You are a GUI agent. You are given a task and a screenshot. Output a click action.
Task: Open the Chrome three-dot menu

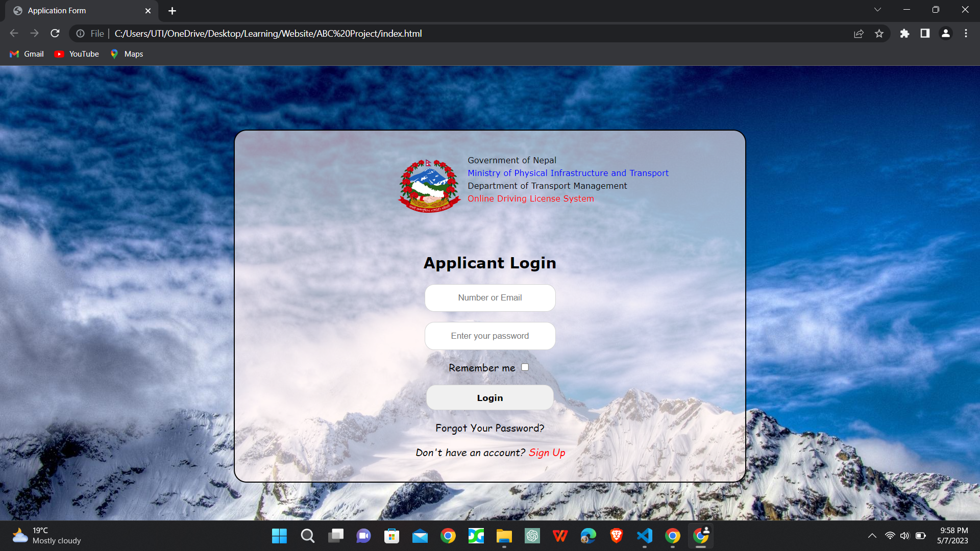tap(966, 34)
